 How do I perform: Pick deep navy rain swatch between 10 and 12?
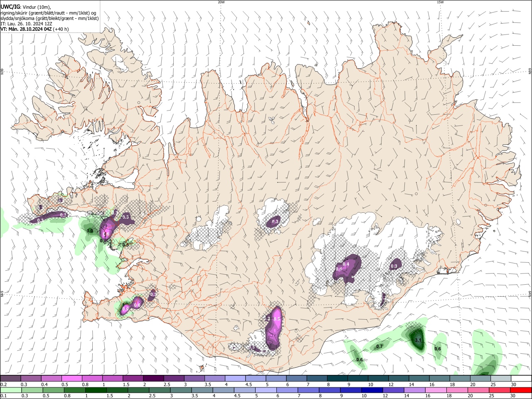(x=372, y=390)
